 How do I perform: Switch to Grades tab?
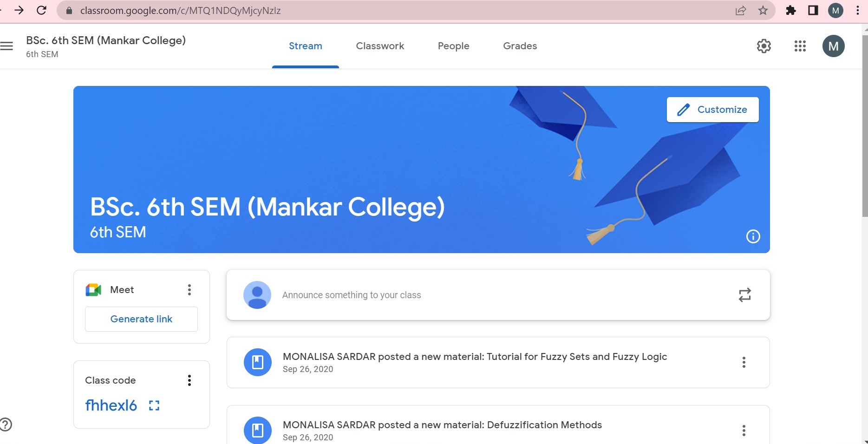tap(520, 46)
